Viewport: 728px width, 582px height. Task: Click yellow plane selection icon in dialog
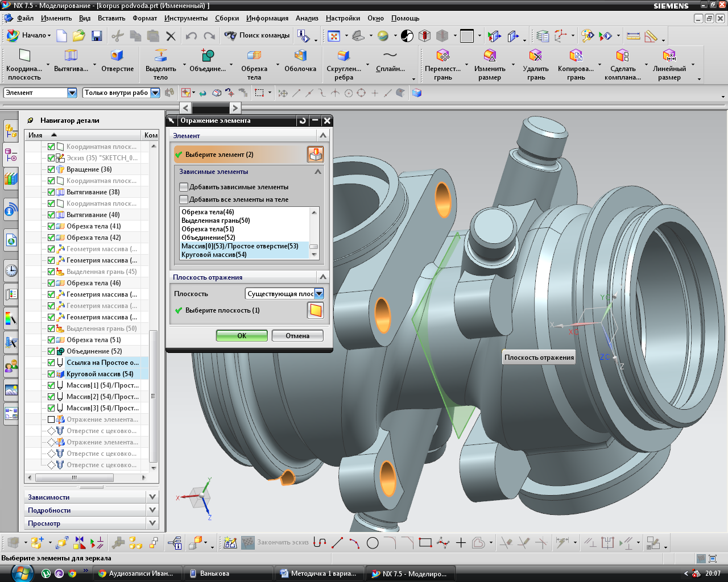316,310
